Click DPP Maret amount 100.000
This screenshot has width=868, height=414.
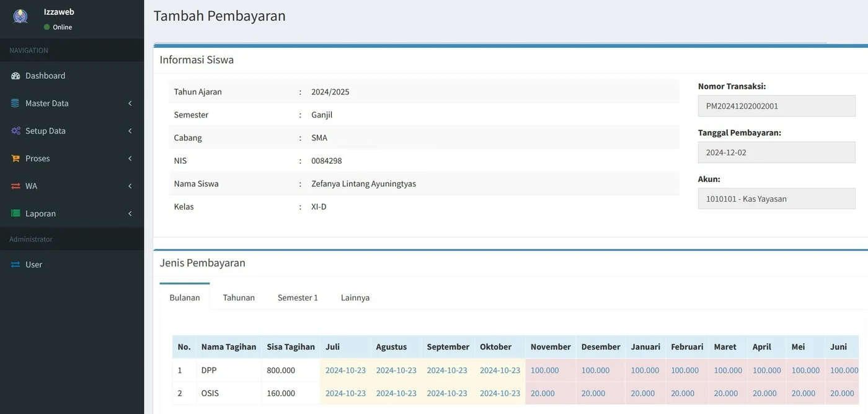point(728,371)
